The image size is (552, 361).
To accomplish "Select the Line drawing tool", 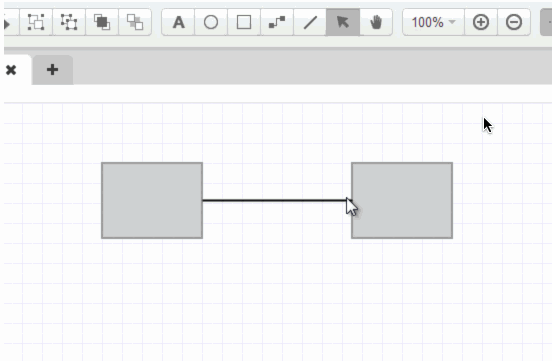I will (310, 22).
